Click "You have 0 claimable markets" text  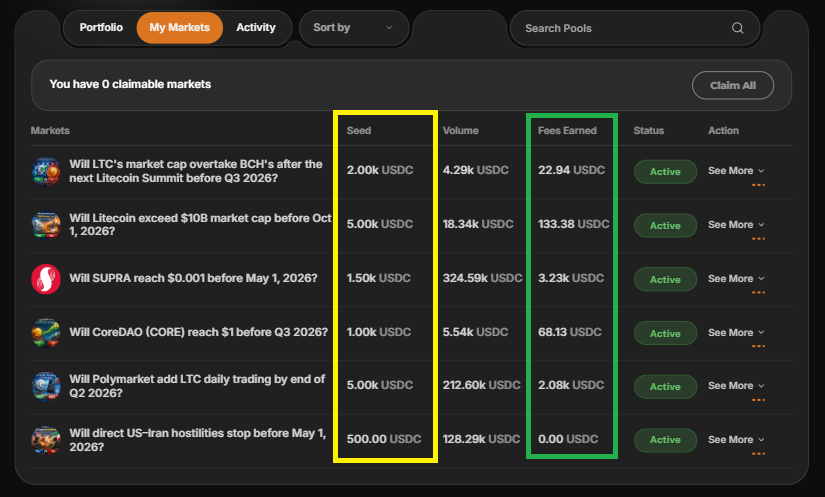tap(130, 84)
